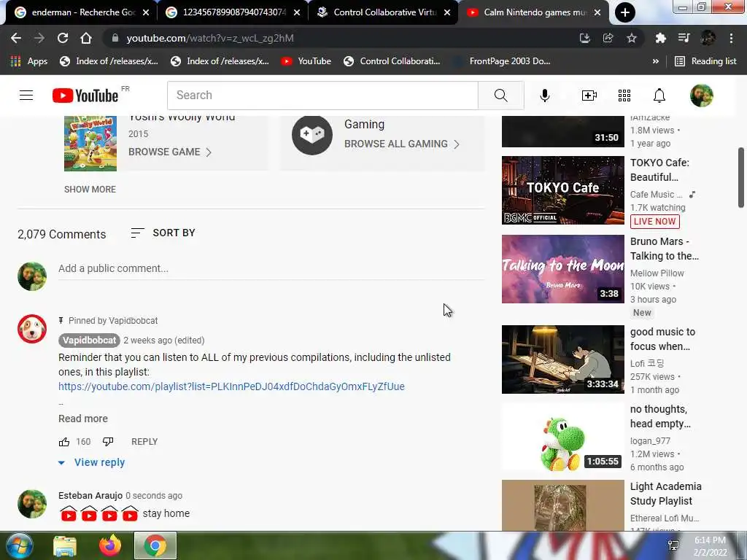The width and height of the screenshot is (747, 560).
Task: Open the no thoughts head empty thumbnail
Action: [562, 437]
